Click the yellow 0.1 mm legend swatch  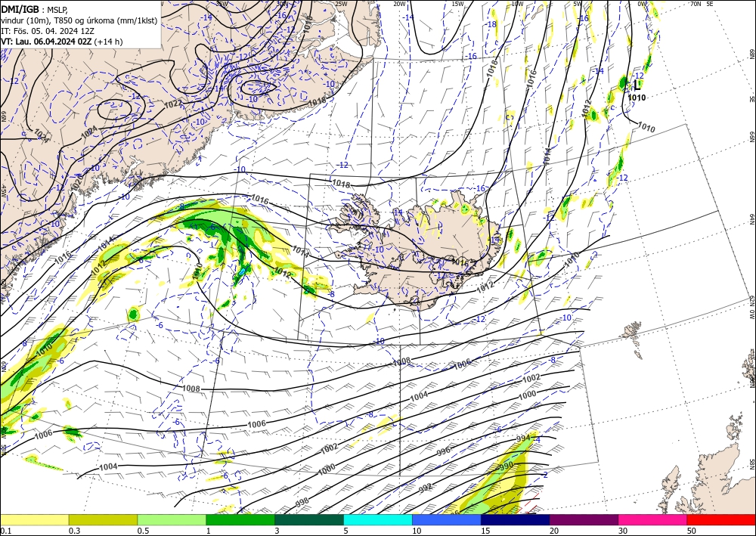click(x=34, y=519)
